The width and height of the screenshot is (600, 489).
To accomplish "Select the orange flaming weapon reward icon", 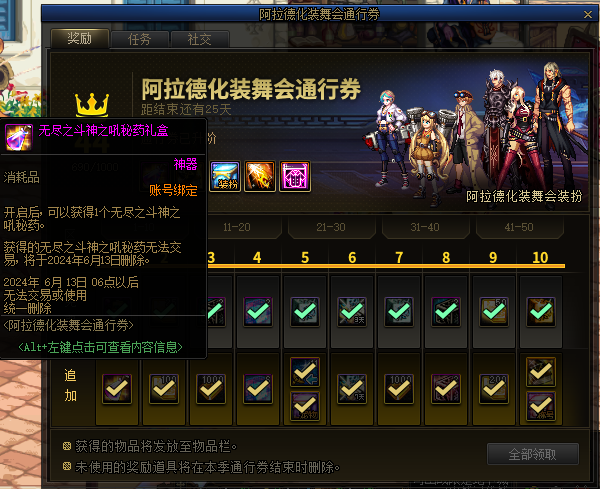I will [x=260, y=176].
